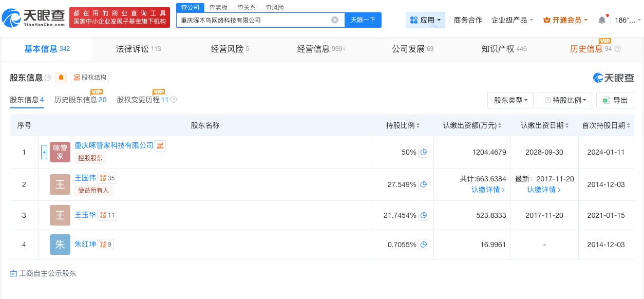
Task: Open the 186 account dropdown
Action: 628,20
